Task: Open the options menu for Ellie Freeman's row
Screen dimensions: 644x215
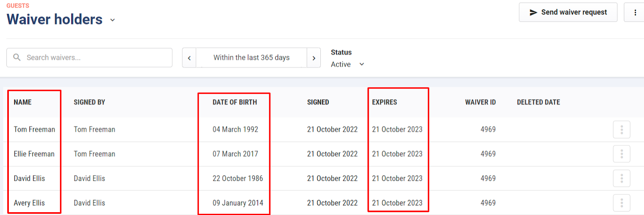Action: coord(621,154)
